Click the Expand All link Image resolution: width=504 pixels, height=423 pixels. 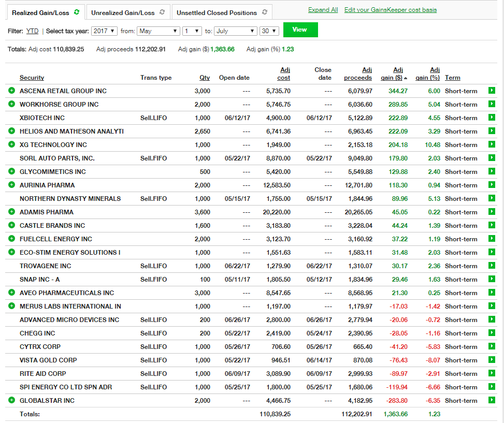click(323, 10)
